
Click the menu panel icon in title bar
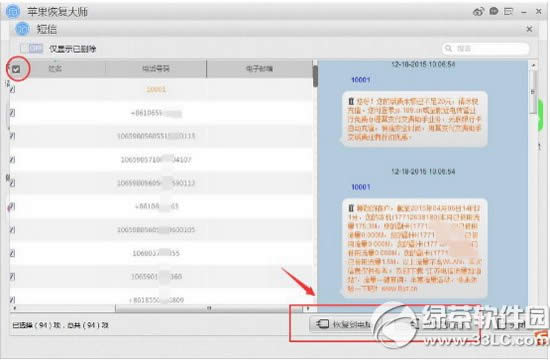coord(509,12)
